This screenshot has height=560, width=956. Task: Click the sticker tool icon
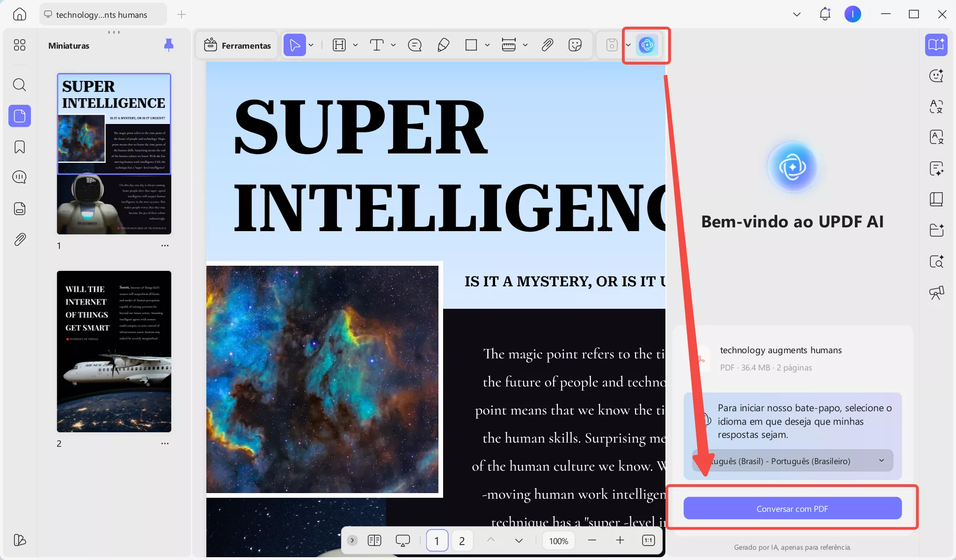point(575,45)
